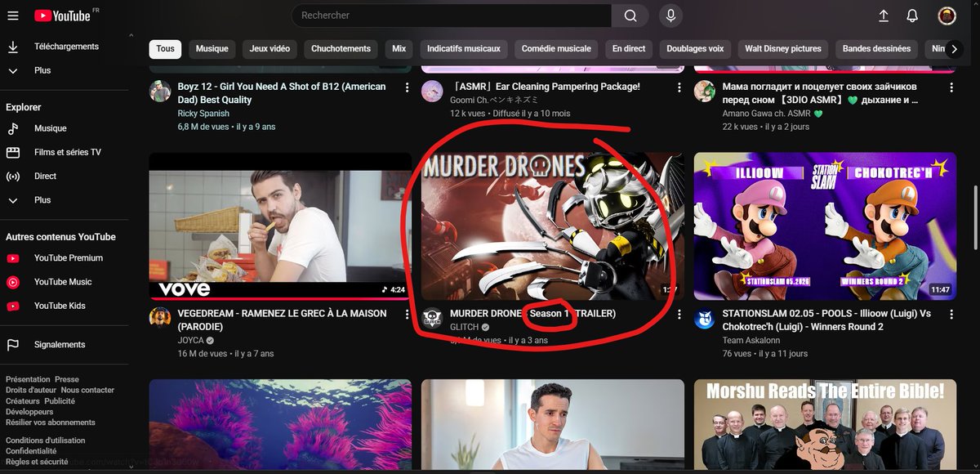Select the Musique filter chip
Screen dimensions: 980x474
[212, 49]
